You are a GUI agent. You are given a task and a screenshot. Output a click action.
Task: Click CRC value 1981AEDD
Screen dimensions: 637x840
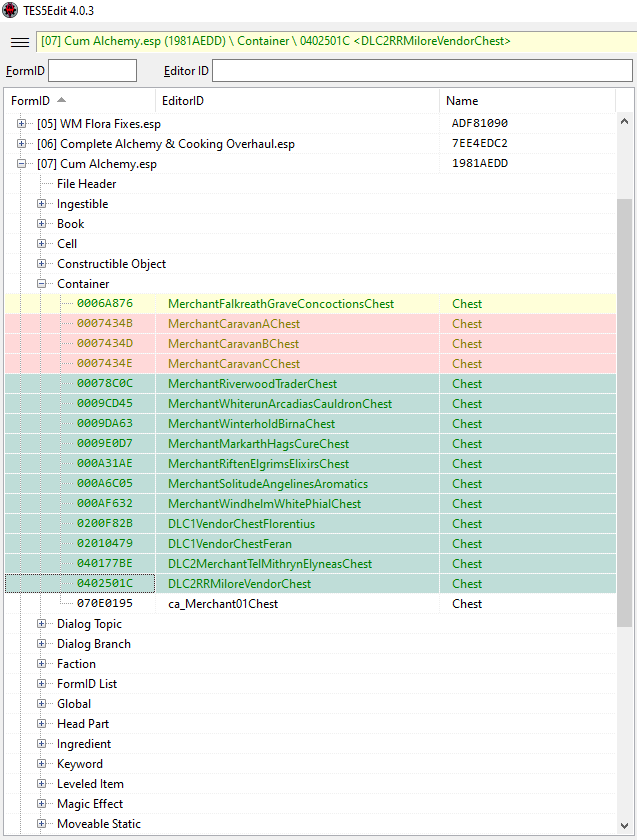[479, 163]
